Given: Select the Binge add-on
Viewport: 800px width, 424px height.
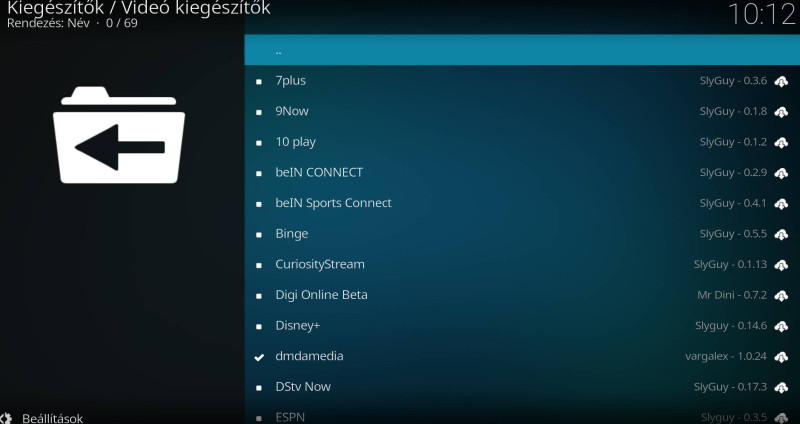Looking at the screenshot, I should 522,234.
